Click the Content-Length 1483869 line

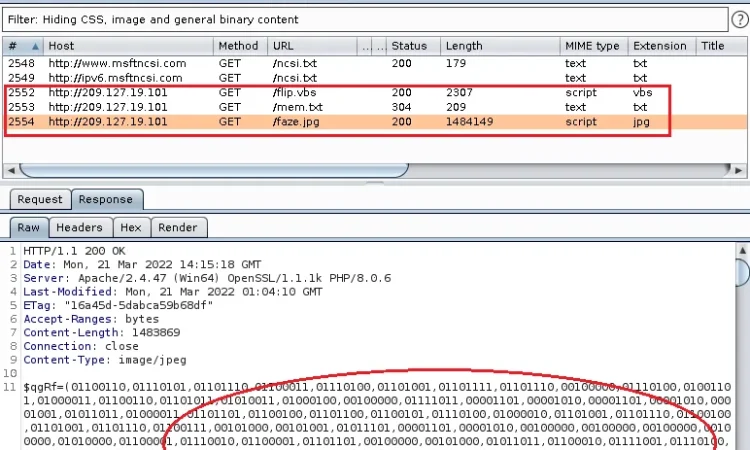point(102,332)
